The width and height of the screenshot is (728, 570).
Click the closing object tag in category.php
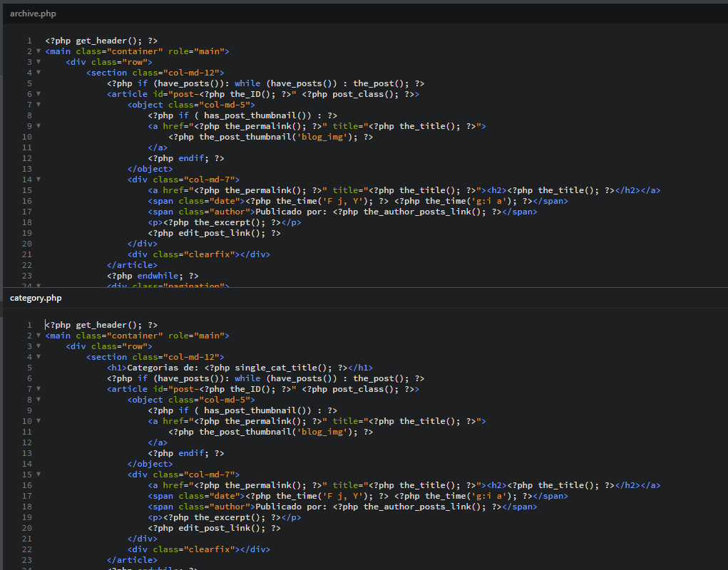(150, 464)
